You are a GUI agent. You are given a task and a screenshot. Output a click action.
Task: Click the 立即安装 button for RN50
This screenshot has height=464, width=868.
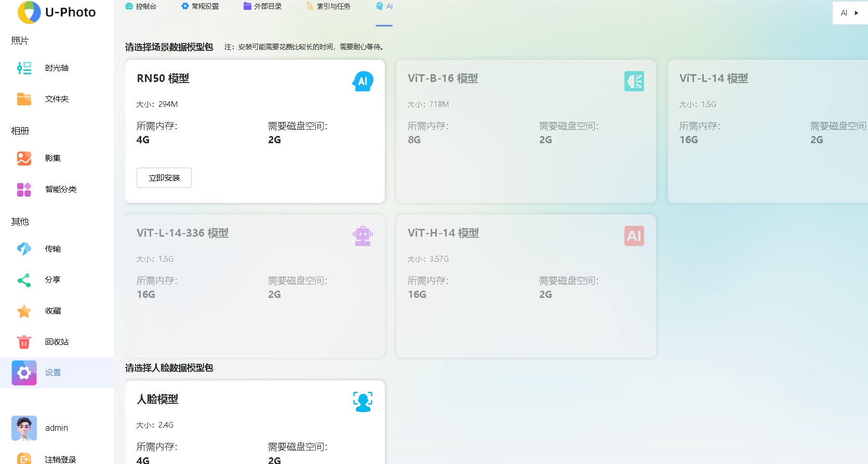[164, 178]
